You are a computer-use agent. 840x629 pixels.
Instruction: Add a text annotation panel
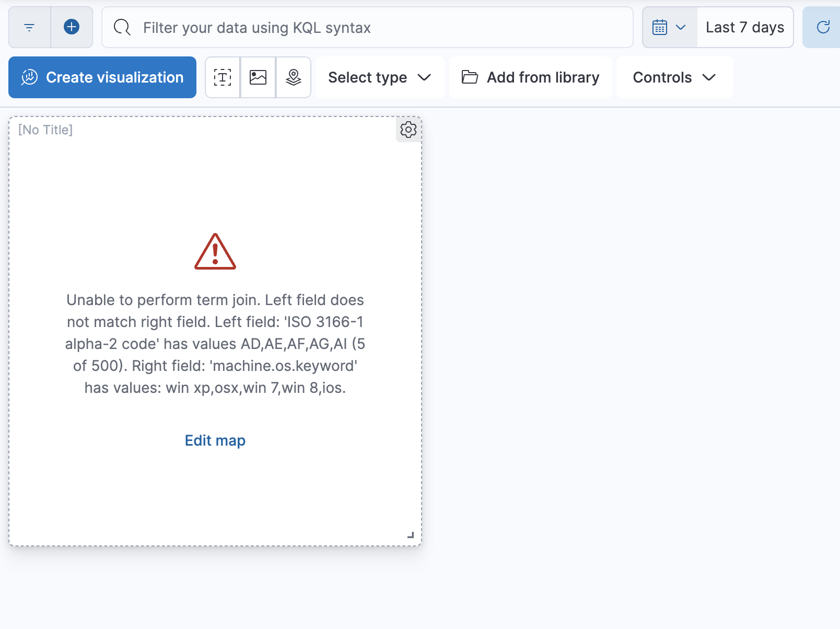tap(222, 77)
